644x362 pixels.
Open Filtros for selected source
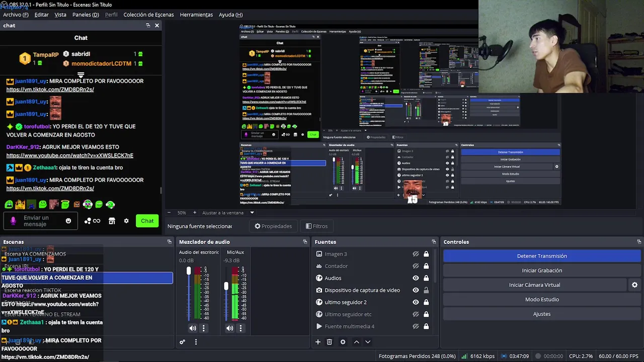[x=317, y=226]
